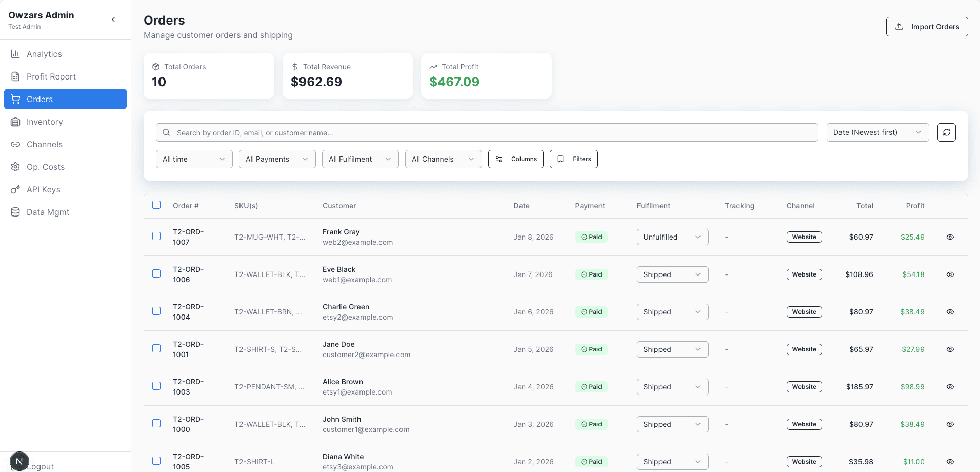The height and width of the screenshot is (472, 980).
Task: Check the row checkbox for T2-ORD-1003
Action: 156,386
